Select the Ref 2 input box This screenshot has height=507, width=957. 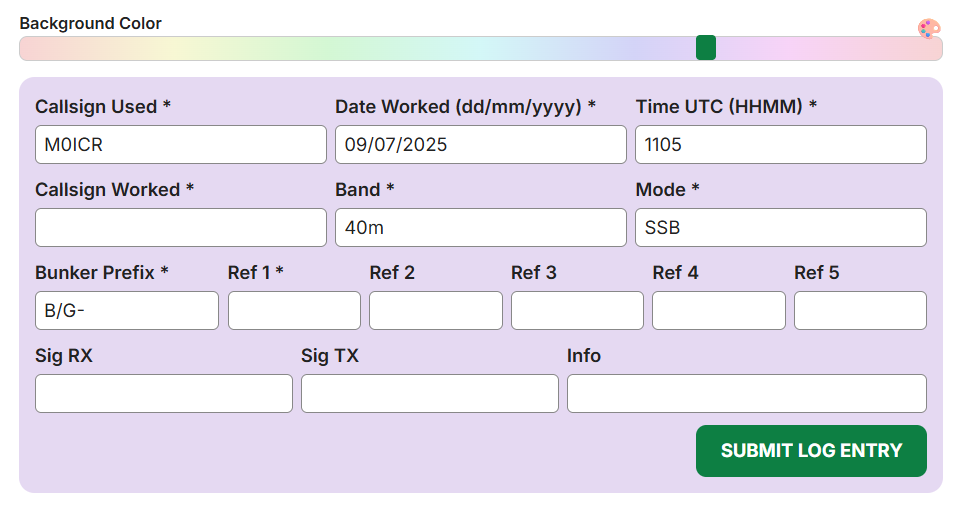[x=435, y=311]
